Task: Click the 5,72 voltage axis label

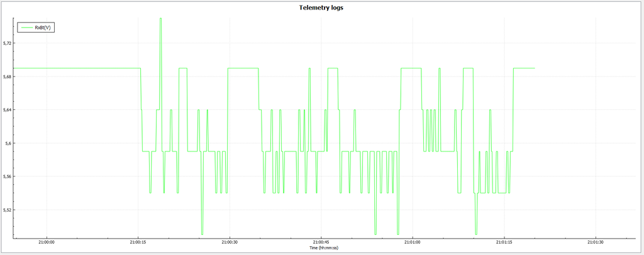Action: tap(8, 43)
